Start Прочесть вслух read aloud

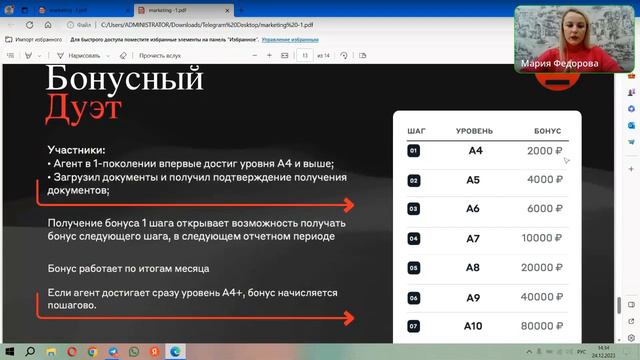coord(160,56)
